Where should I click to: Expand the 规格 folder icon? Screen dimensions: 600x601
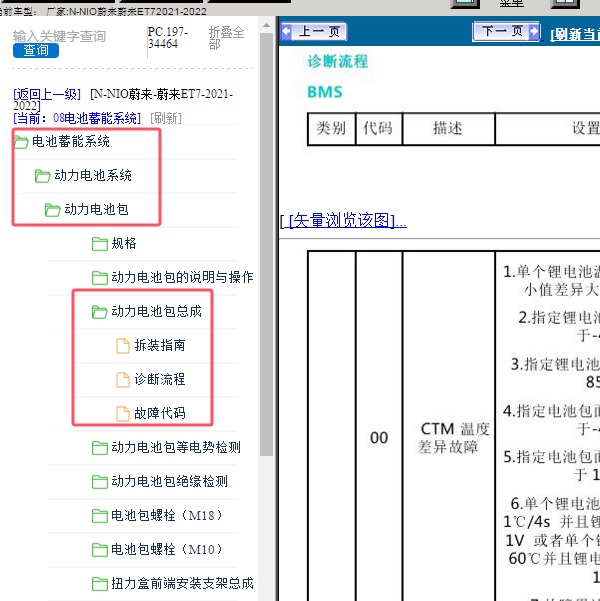tap(100, 244)
